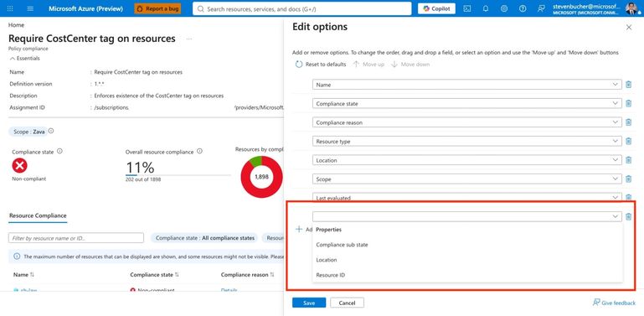Sort by the Name column header
The width and height of the screenshot is (644, 316).
click(23, 274)
